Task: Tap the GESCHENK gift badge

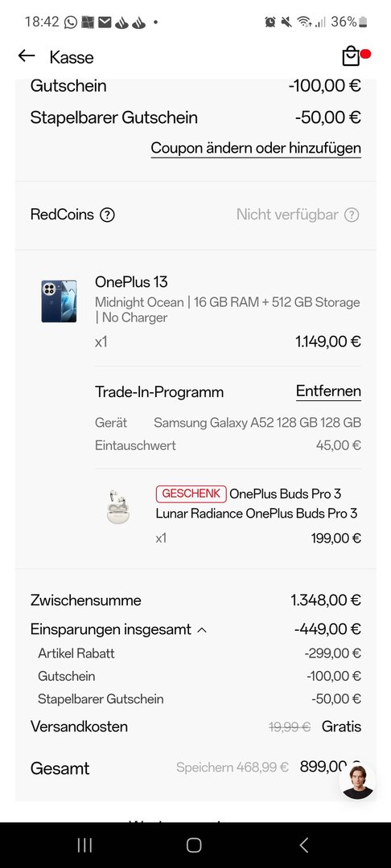Action: pyautogui.click(x=191, y=493)
